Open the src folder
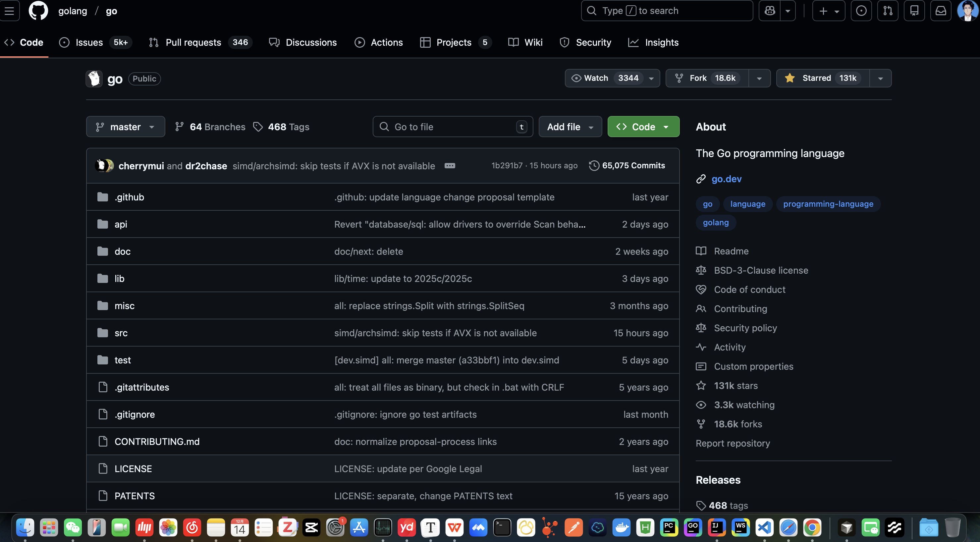The image size is (980, 542). [121, 333]
